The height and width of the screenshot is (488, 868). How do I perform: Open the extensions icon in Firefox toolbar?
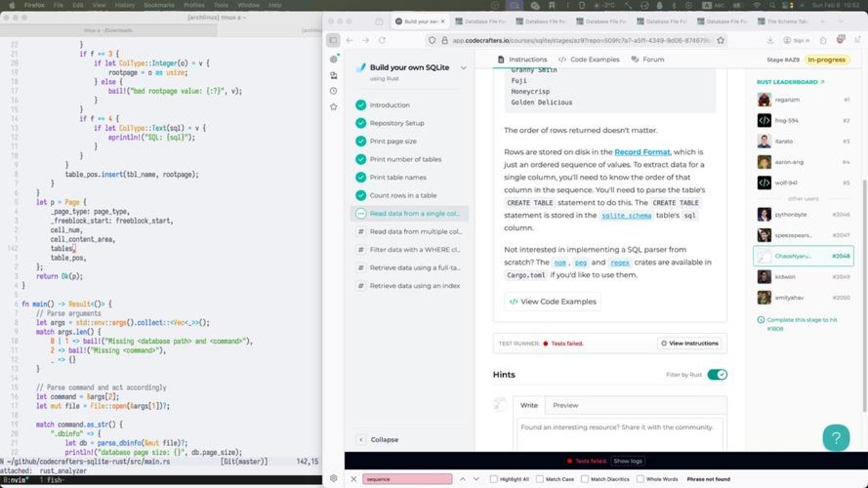pos(823,40)
